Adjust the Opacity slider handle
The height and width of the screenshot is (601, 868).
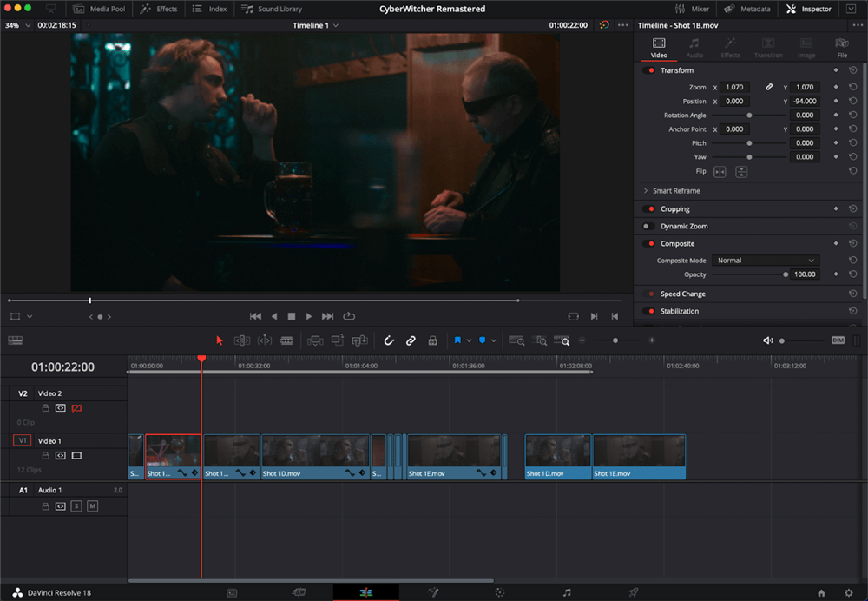[786, 274]
